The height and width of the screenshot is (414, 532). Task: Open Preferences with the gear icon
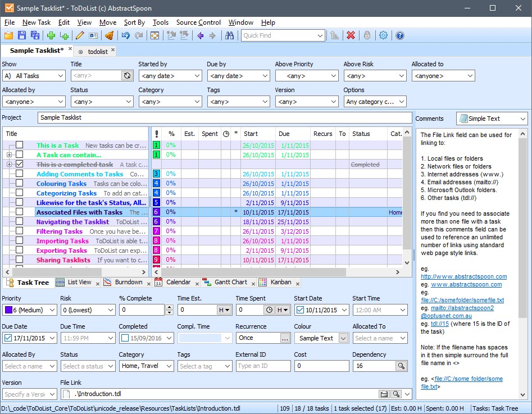(x=383, y=35)
